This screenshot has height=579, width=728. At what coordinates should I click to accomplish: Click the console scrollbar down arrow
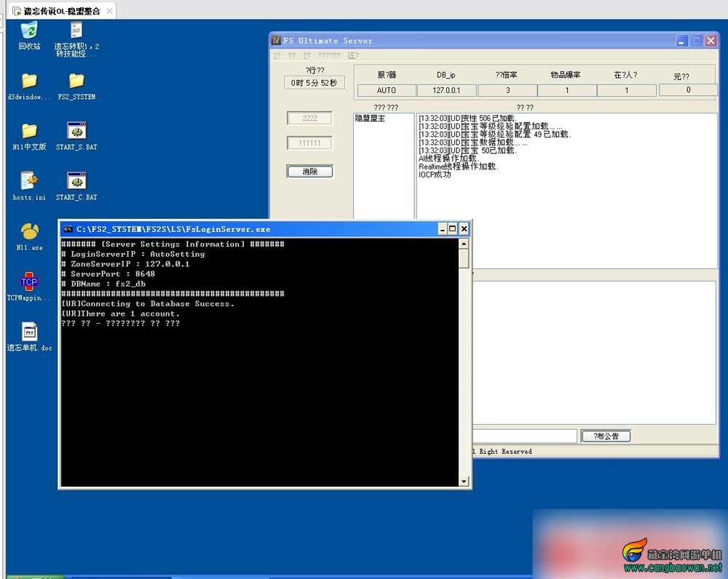pos(463,481)
